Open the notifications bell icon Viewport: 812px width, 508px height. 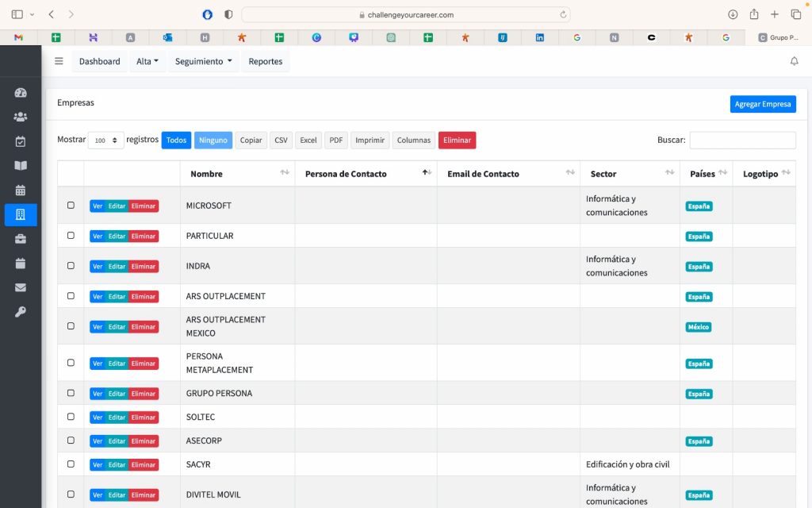coord(794,61)
